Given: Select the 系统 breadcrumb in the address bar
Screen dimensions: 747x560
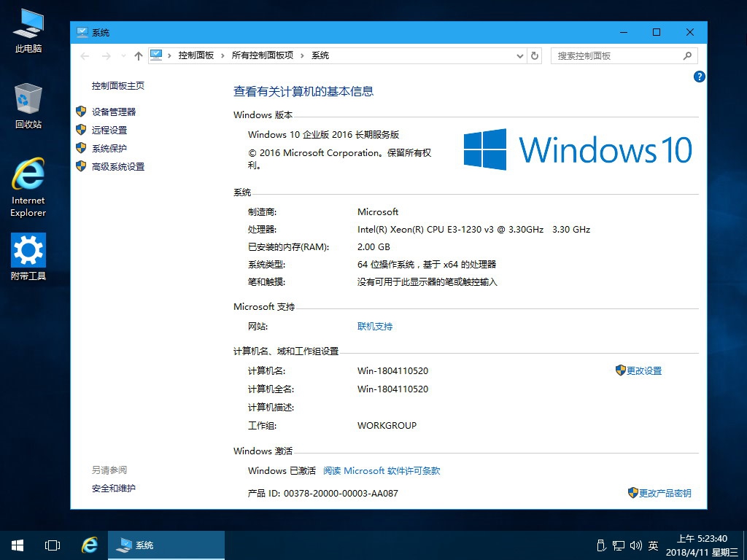Looking at the screenshot, I should [x=320, y=55].
